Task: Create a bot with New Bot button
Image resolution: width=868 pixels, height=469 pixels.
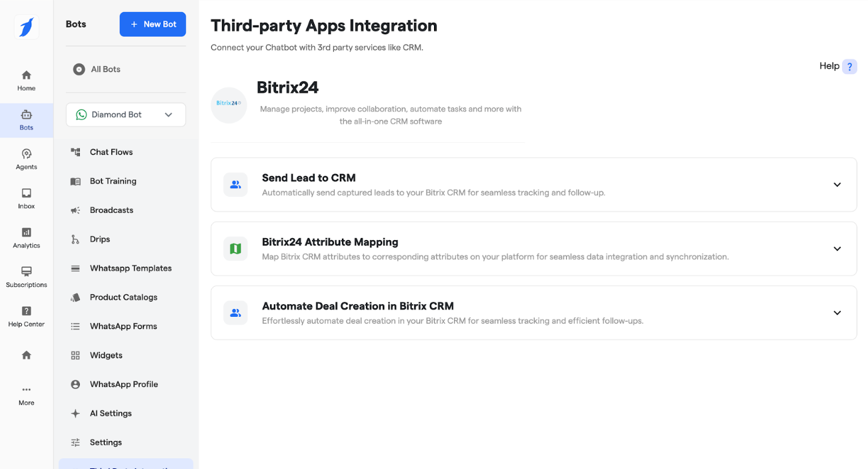Action: [x=153, y=24]
